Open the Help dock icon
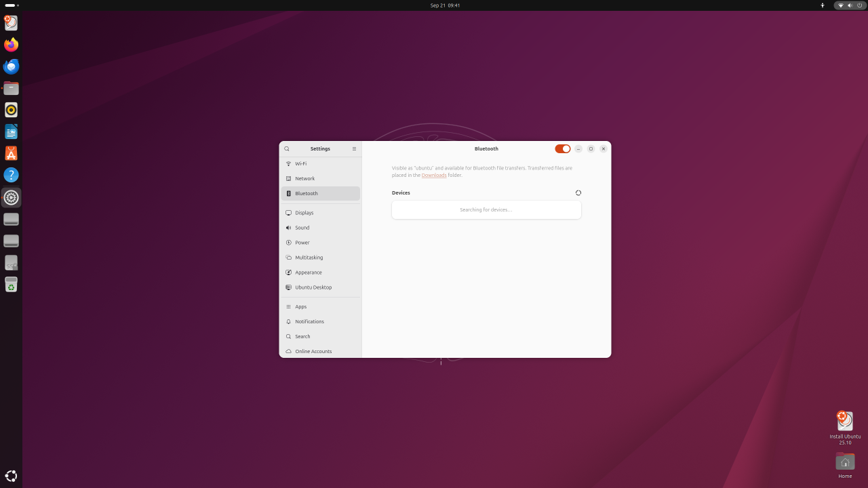 (x=11, y=176)
